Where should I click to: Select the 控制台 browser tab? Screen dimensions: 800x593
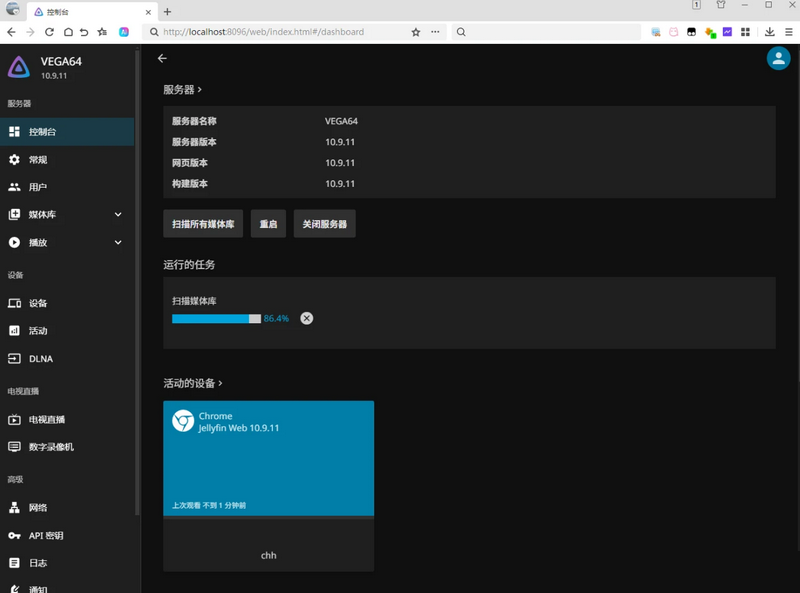[x=92, y=12]
